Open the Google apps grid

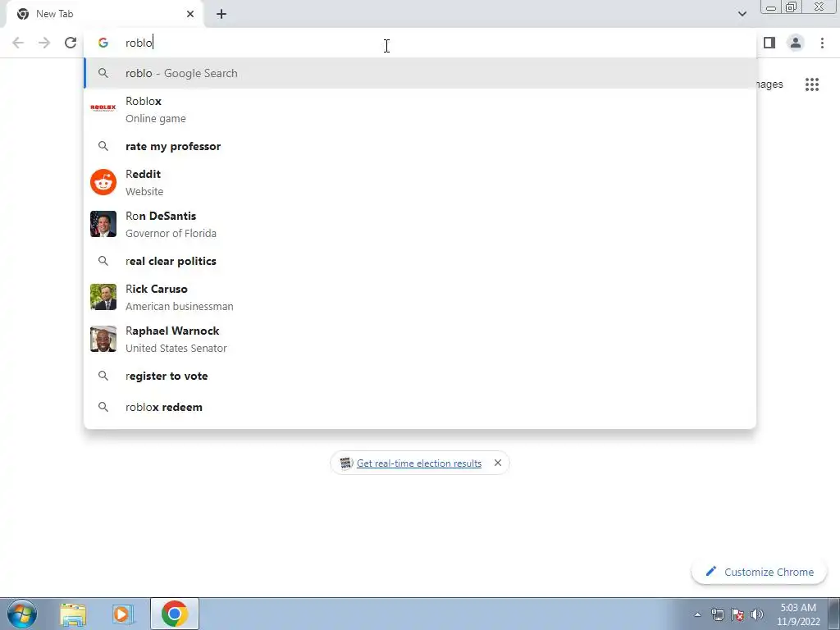[x=812, y=84]
